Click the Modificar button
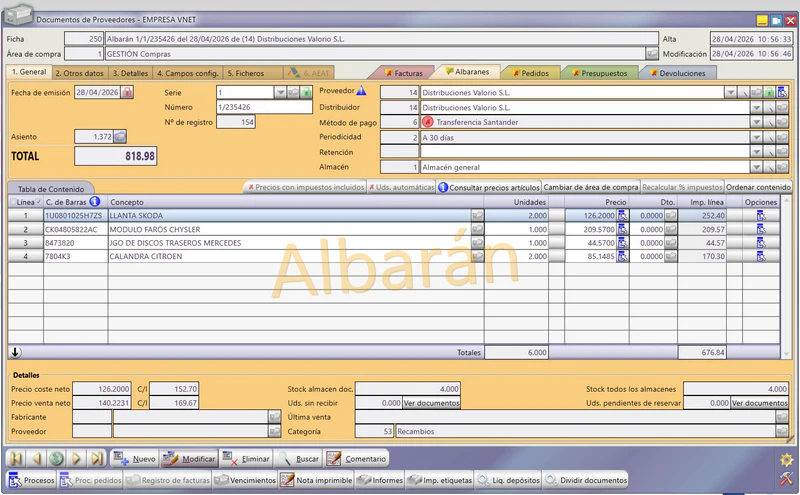The width and height of the screenshot is (800, 495). tap(189, 459)
